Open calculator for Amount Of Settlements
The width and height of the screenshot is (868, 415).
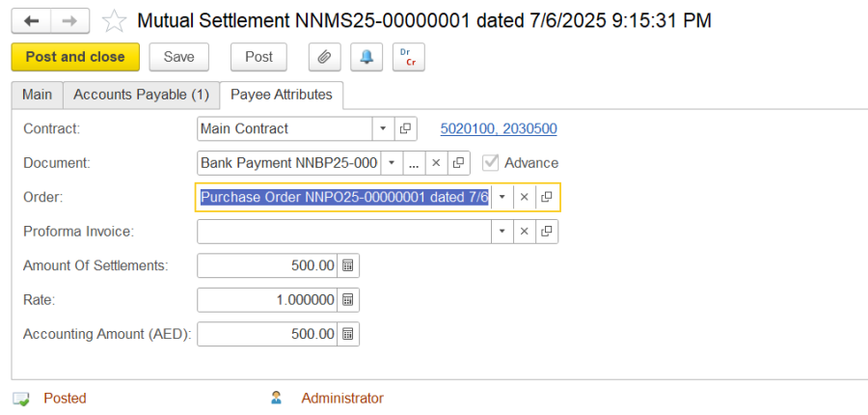[x=349, y=265]
